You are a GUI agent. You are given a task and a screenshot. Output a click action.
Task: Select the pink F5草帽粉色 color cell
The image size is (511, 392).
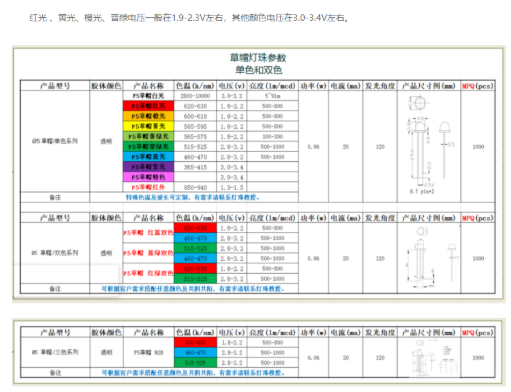click(x=148, y=177)
